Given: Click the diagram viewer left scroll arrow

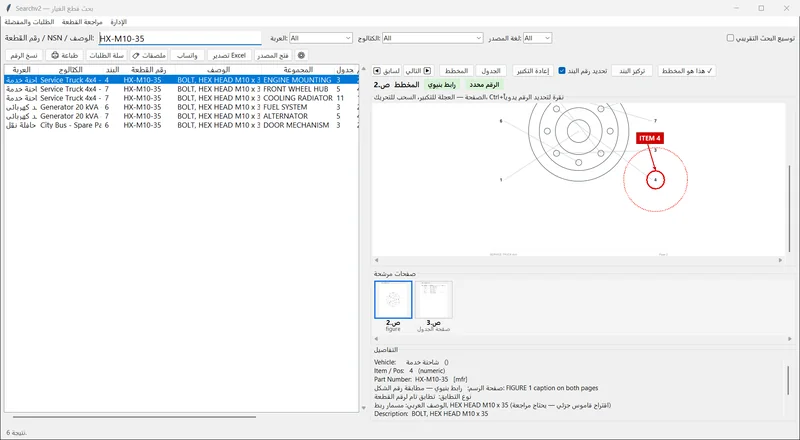Looking at the screenshot, I should click(377, 260).
